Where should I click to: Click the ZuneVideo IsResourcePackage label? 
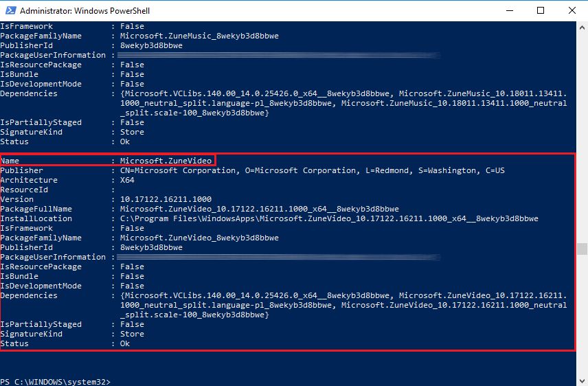(x=41, y=266)
